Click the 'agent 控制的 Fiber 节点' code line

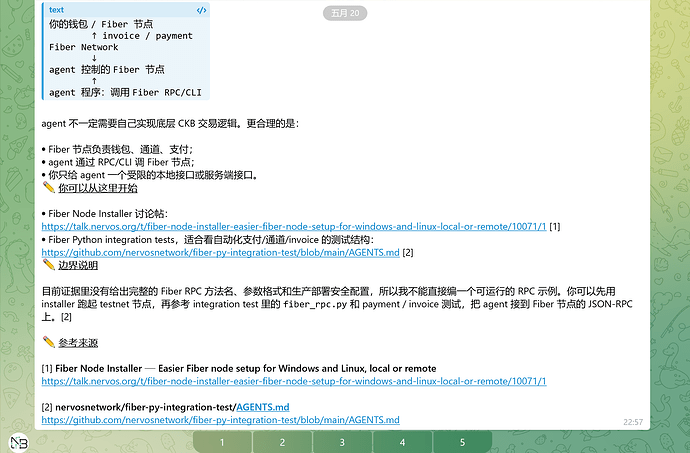pos(107,70)
